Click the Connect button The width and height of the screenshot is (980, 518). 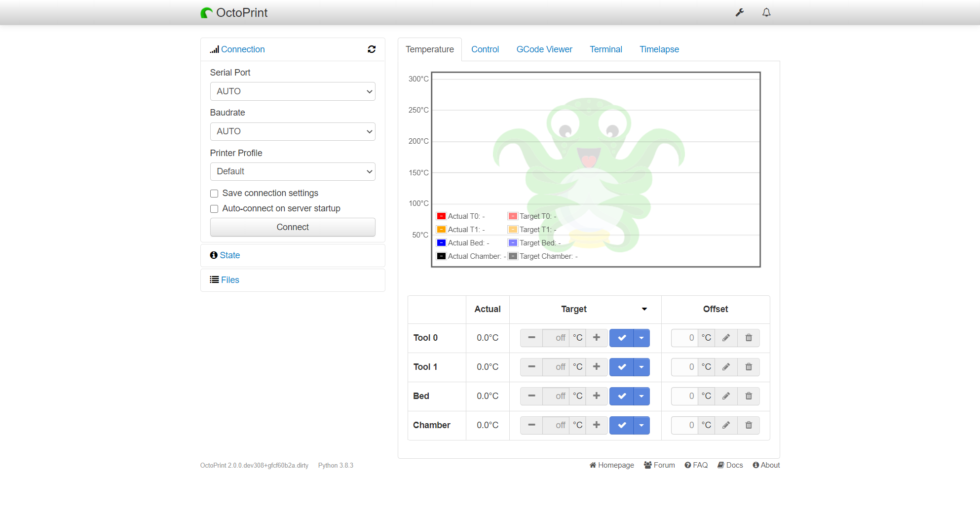coord(293,227)
